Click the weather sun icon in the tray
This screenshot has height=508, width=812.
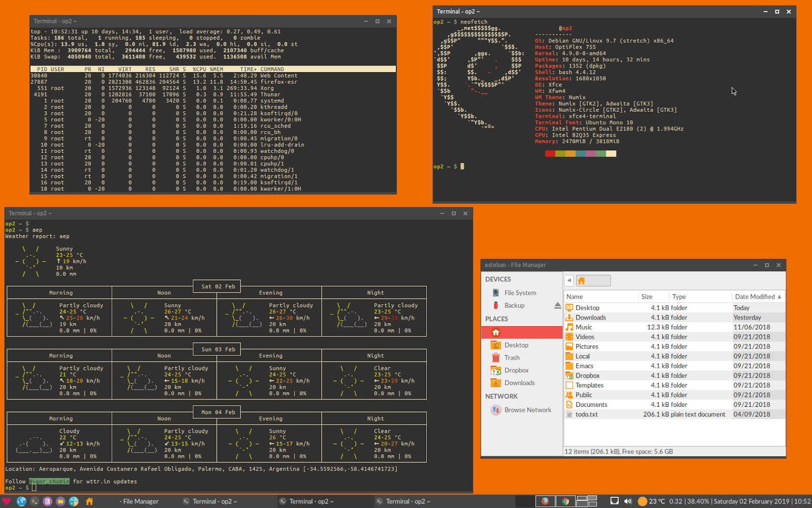point(644,501)
